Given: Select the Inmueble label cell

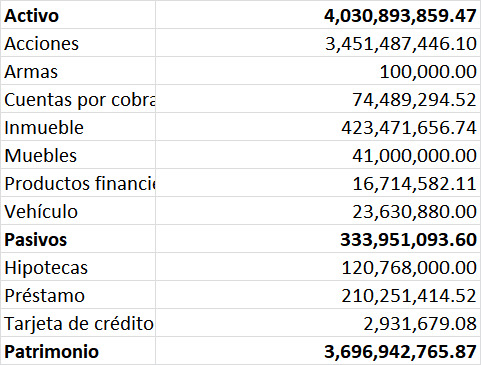Looking at the screenshot, I should (x=78, y=127).
